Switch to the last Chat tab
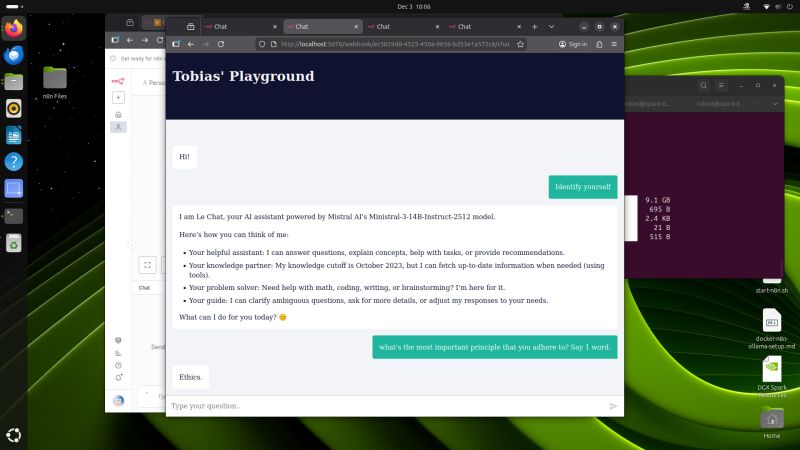Image resolution: width=800 pixels, height=450 pixels. 482,27
